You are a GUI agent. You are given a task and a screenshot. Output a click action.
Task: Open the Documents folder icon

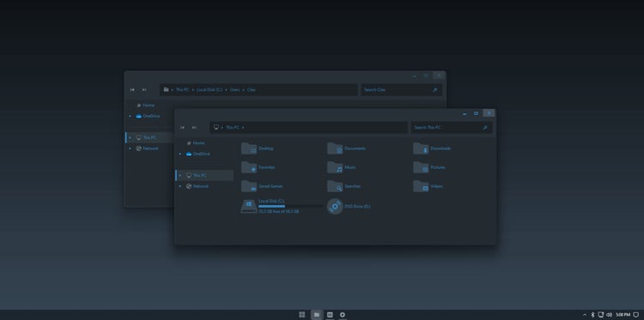[x=335, y=148]
